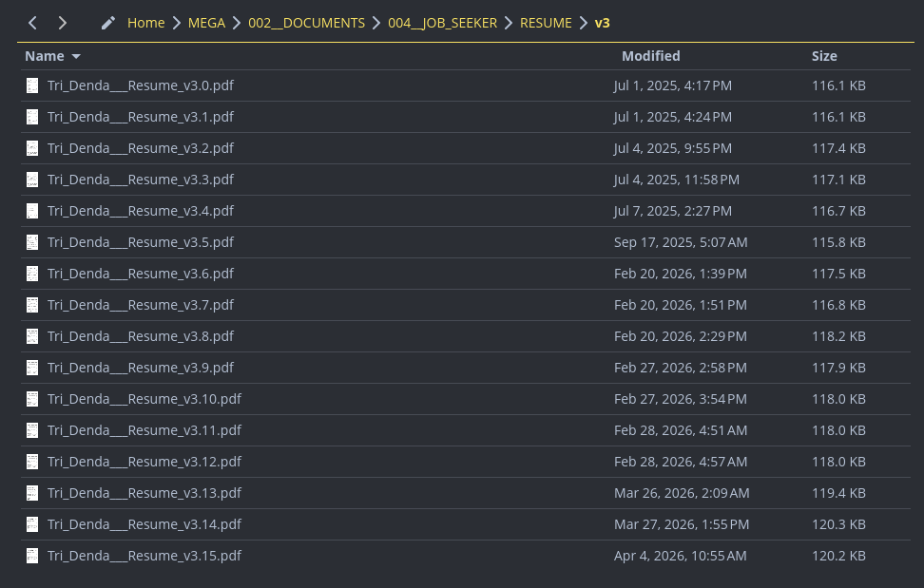This screenshot has width=924, height=588.
Task: Click PDF icon of Resume_v3.4.pdf
Action: [x=32, y=211]
